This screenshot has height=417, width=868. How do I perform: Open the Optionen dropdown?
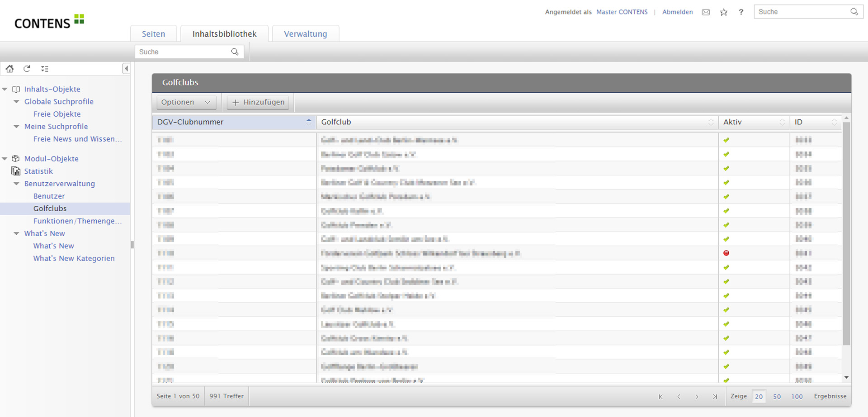click(186, 102)
